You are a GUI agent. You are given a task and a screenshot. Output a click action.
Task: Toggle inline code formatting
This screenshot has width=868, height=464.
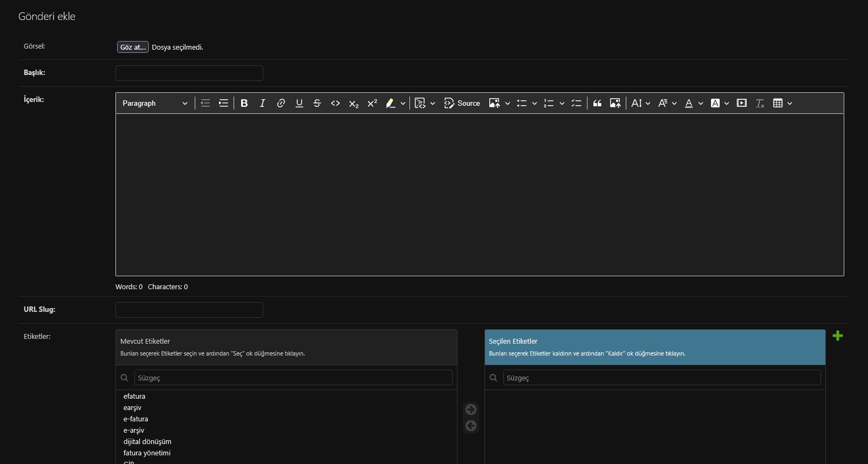[x=336, y=103]
